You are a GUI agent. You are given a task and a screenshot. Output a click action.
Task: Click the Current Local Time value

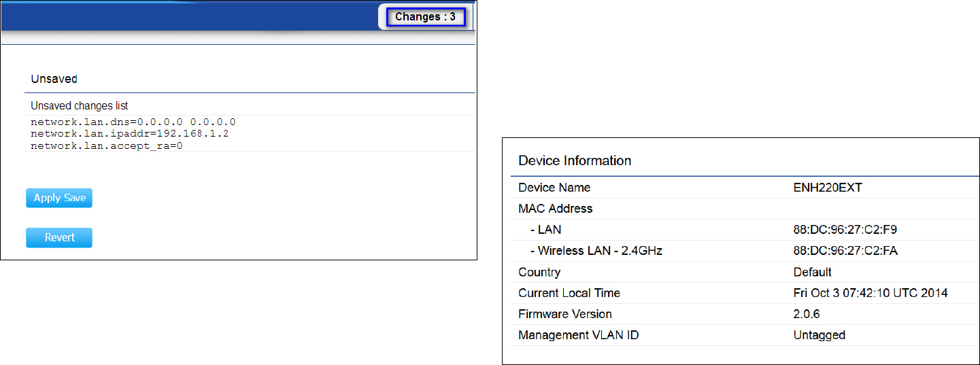pyautogui.click(x=871, y=293)
